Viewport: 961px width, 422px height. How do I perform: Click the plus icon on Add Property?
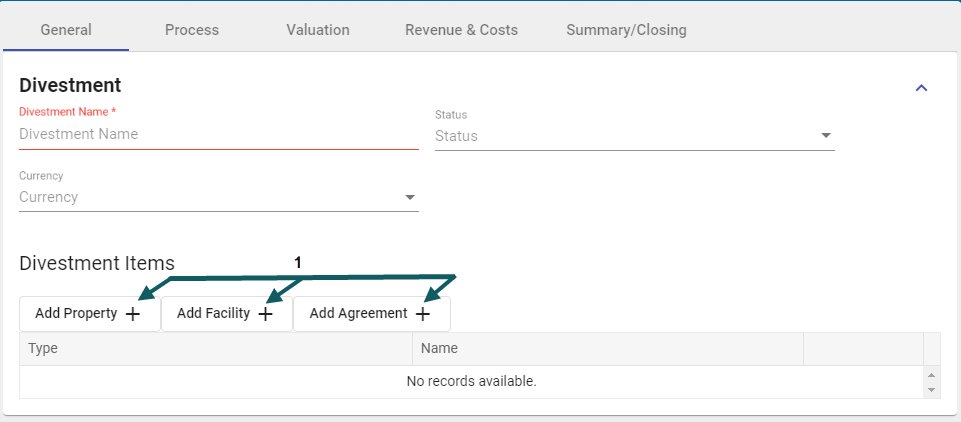coord(133,314)
